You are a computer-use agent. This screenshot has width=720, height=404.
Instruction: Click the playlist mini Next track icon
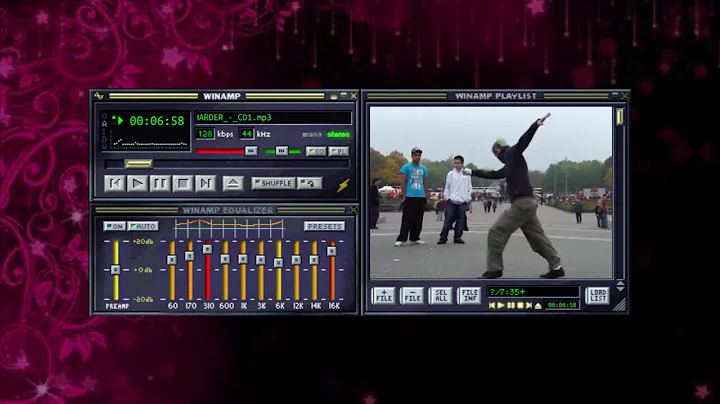tap(529, 305)
